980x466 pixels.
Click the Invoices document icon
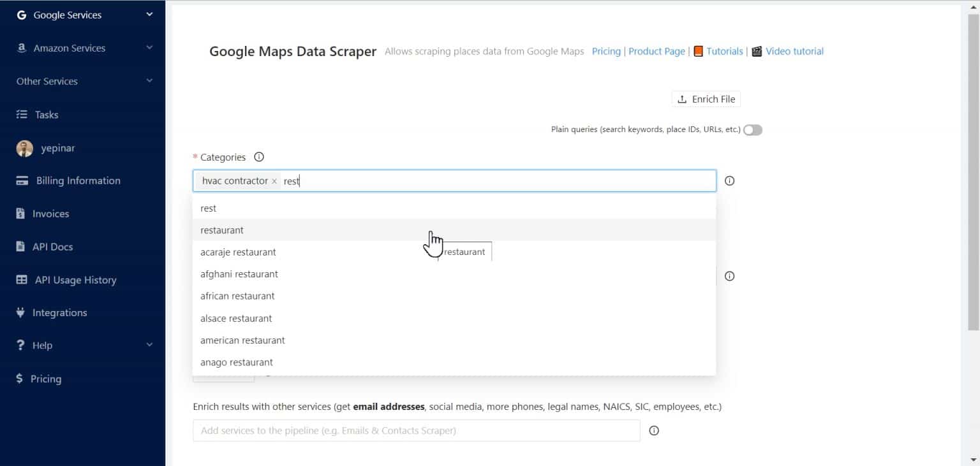click(x=21, y=214)
